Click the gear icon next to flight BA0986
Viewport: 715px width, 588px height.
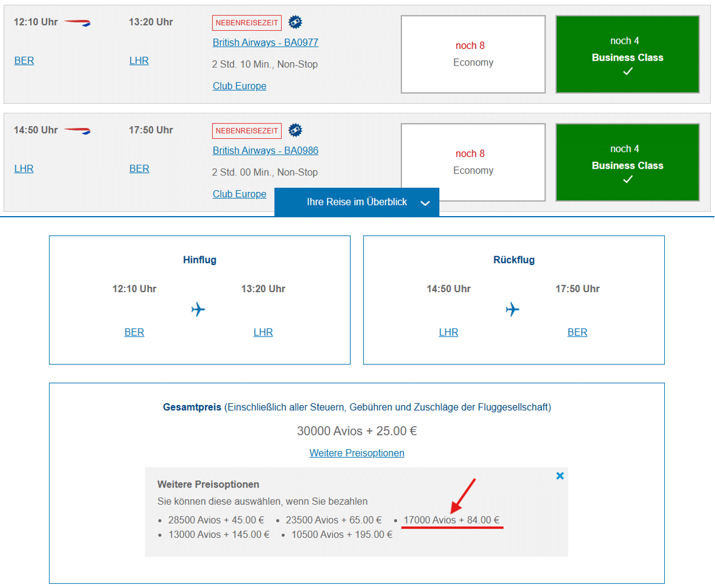pos(296,130)
